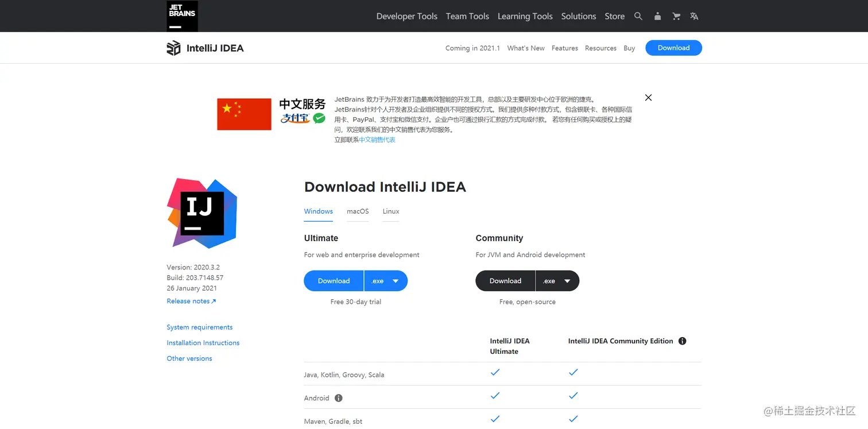Screen dimensions: 868x429
Task: Click the IntelliJ IDEA product name text
Action: point(215,48)
